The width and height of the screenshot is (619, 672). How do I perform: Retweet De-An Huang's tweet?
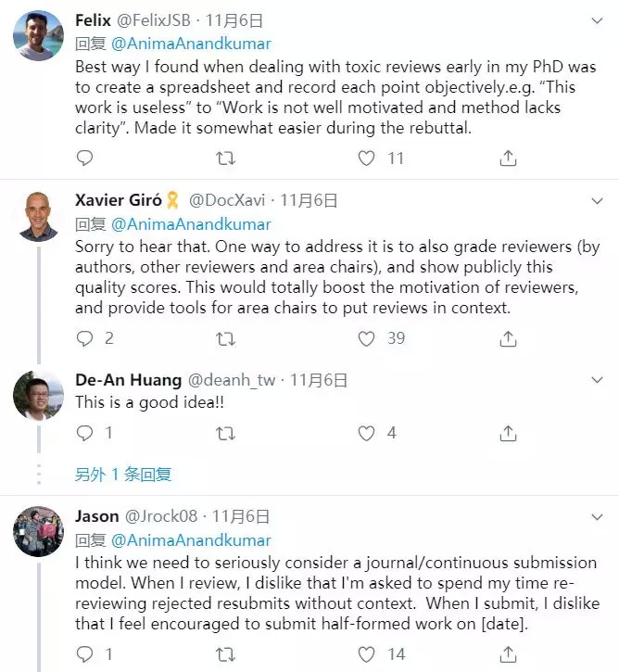(x=225, y=433)
